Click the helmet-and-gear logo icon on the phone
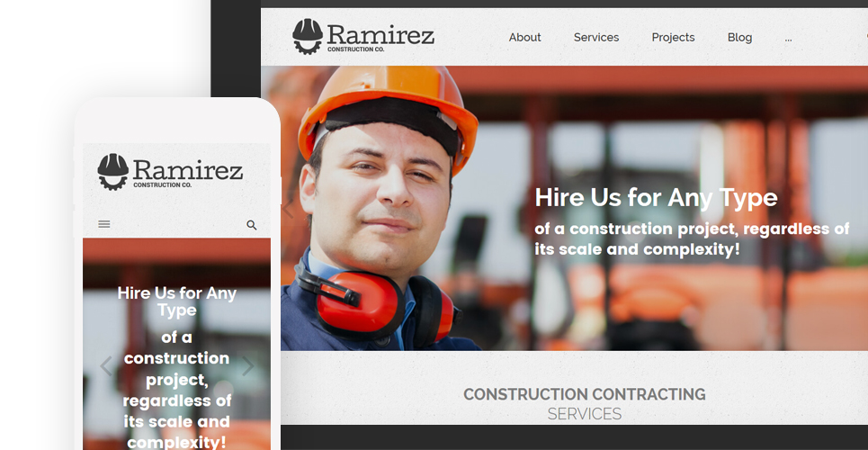The height and width of the screenshot is (450, 868). click(x=113, y=172)
